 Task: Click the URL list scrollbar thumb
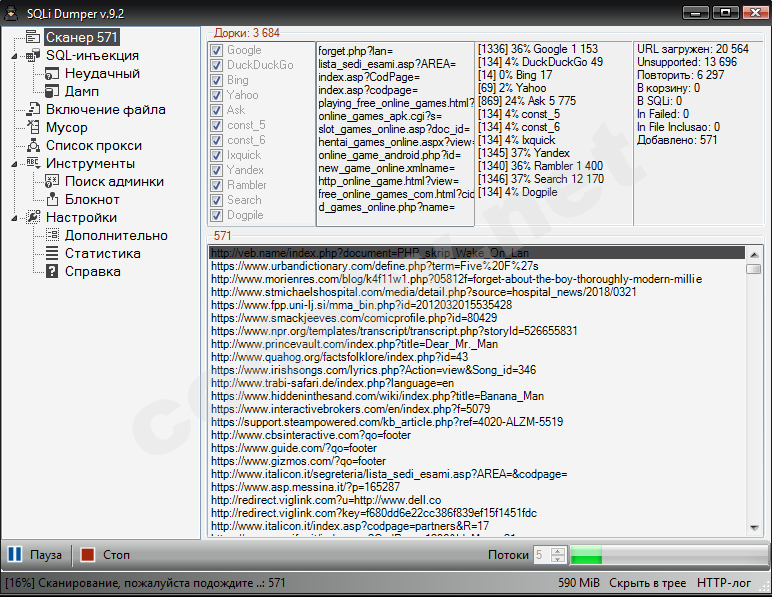(x=754, y=269)
